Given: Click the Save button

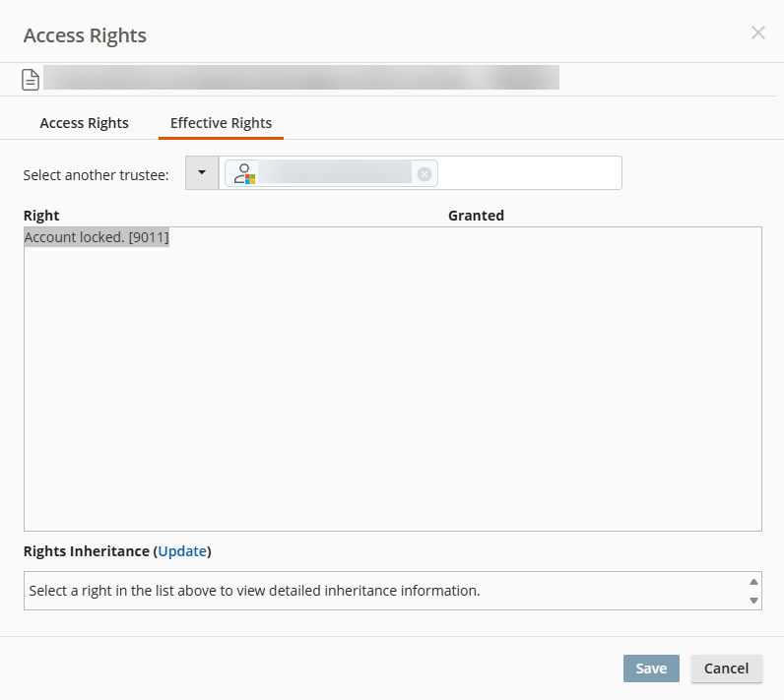Looking at the screenshot, I should pyautogui.click(x=651, y=668).
